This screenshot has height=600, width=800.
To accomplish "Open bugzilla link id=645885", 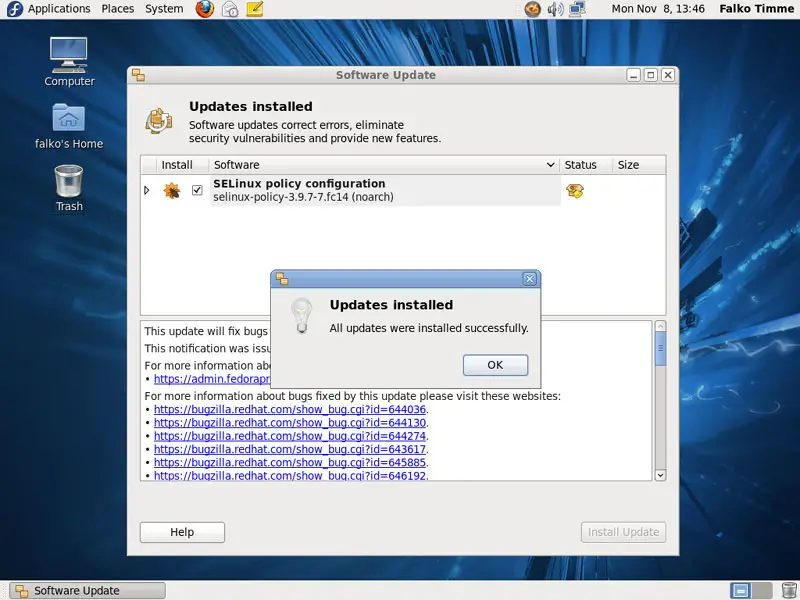I will 290,462.
